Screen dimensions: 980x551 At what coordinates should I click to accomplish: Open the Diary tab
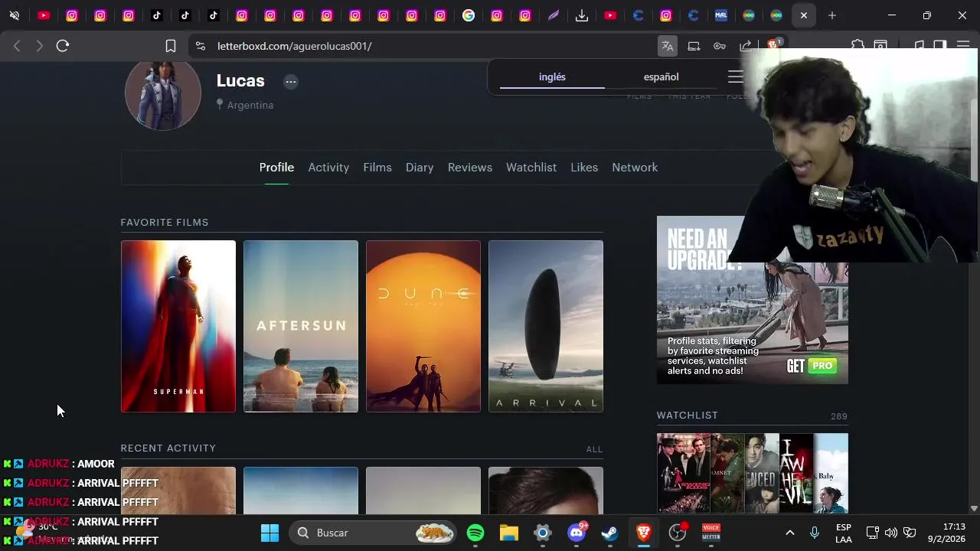420,167
